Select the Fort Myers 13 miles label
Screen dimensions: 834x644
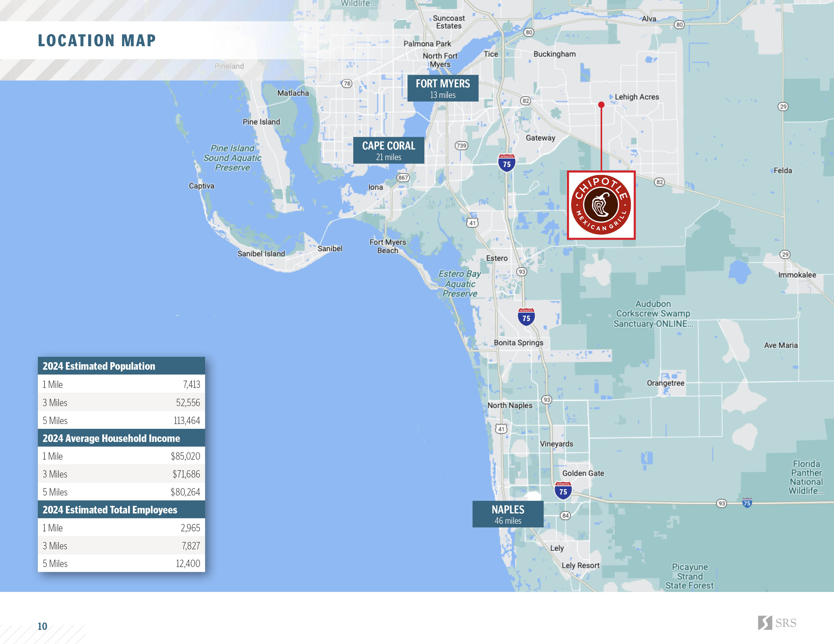pyautogui.click(x=443, y=88)
